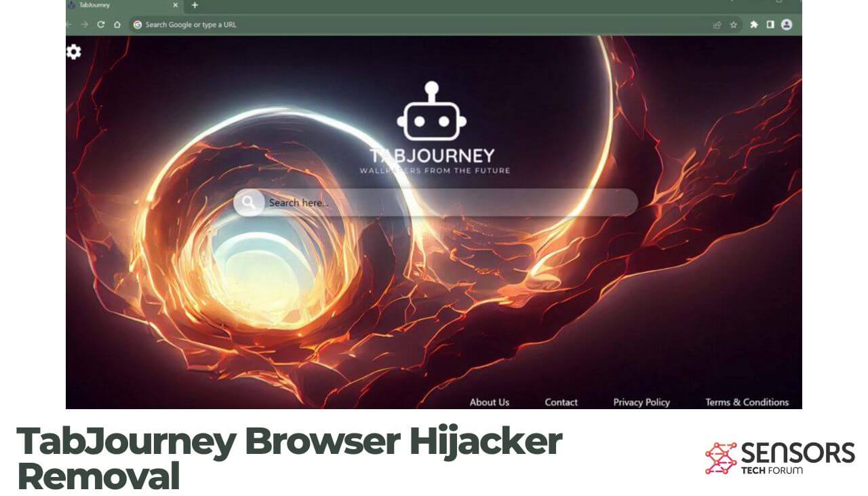The width and height of the screenshot is (868, 496).
Task: Toggle the bookmark star for this page
Action: (x=732, y=24)
